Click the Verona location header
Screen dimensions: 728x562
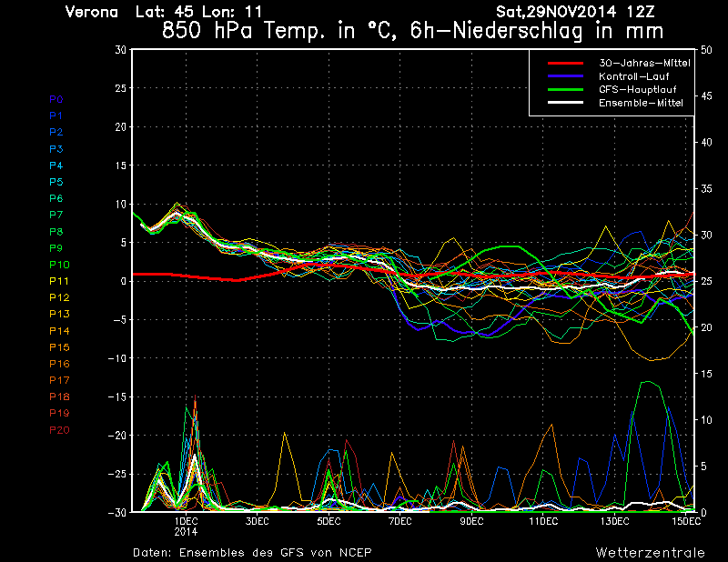(x=92, y=12)
